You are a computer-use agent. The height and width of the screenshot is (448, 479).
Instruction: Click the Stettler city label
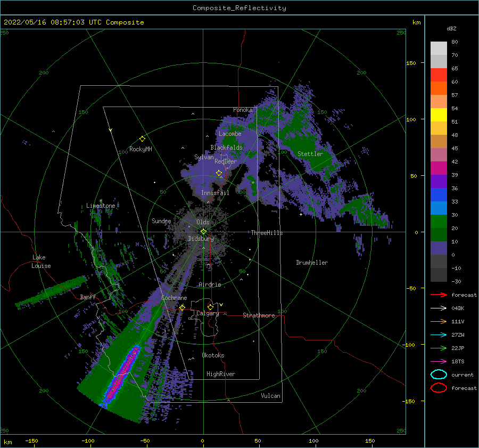pyautogui.click(x=310, y=154)
